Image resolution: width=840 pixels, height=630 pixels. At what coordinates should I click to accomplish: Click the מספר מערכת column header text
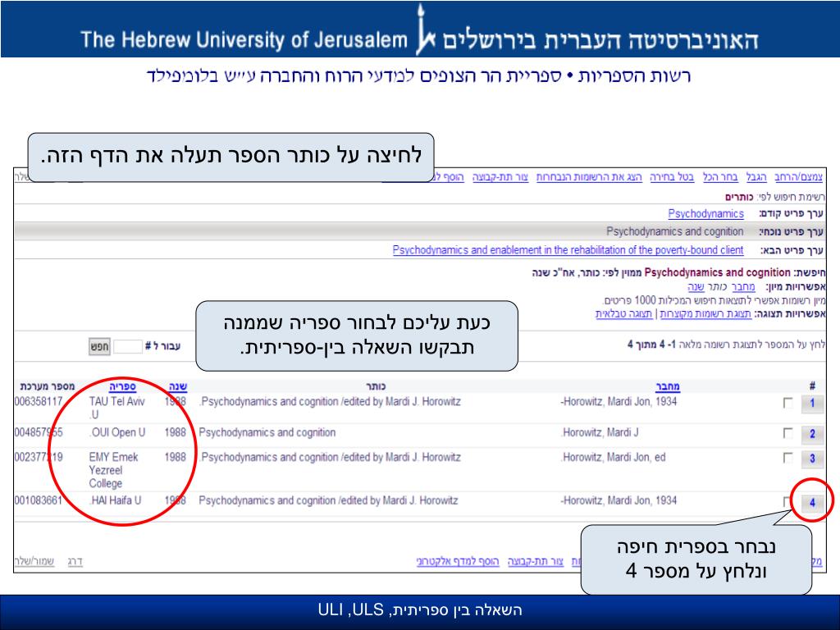[x=47, y=386]
